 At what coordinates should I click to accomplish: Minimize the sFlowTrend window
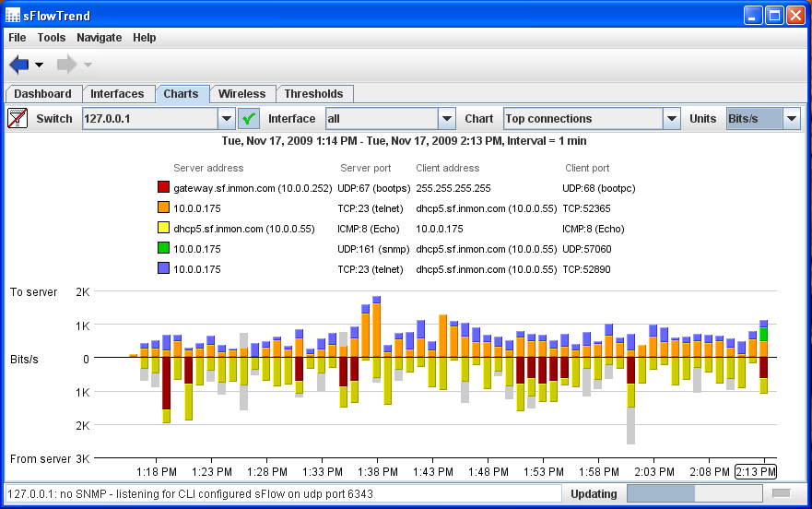(753, 16)
